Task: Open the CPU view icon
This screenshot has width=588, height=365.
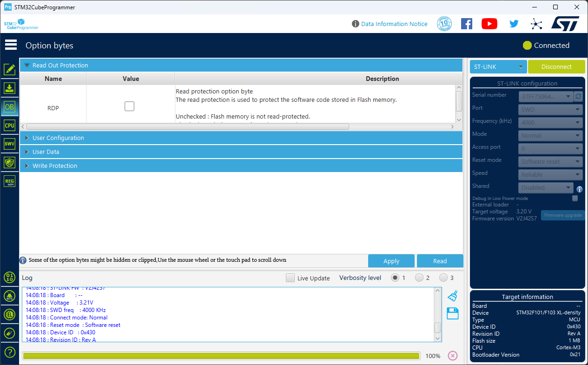Action: (10, 125)
